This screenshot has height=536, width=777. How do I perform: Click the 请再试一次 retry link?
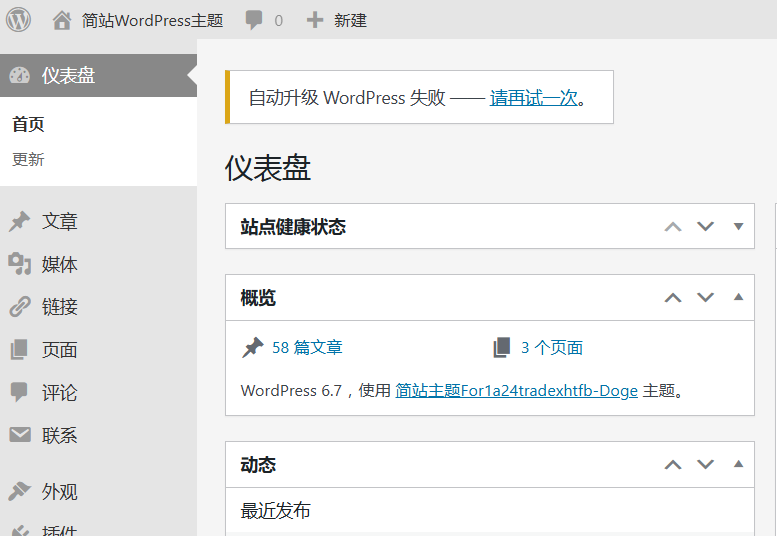pyautogui.click(x=533, y=98)
